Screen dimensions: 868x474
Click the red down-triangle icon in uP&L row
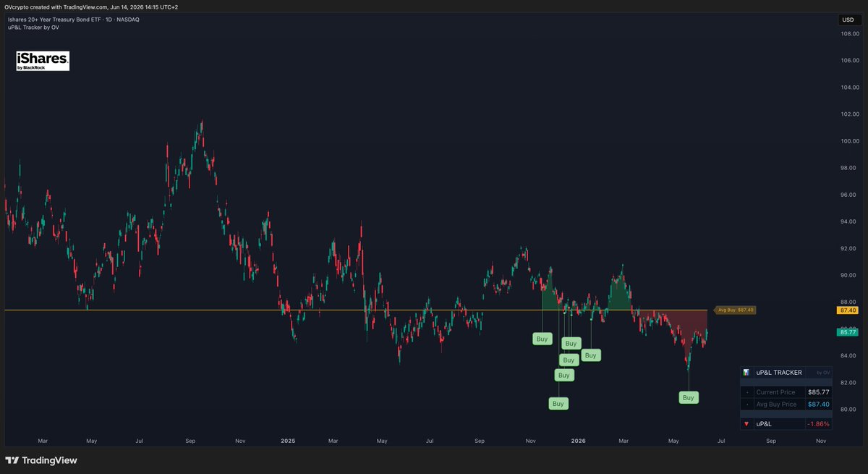746,423
